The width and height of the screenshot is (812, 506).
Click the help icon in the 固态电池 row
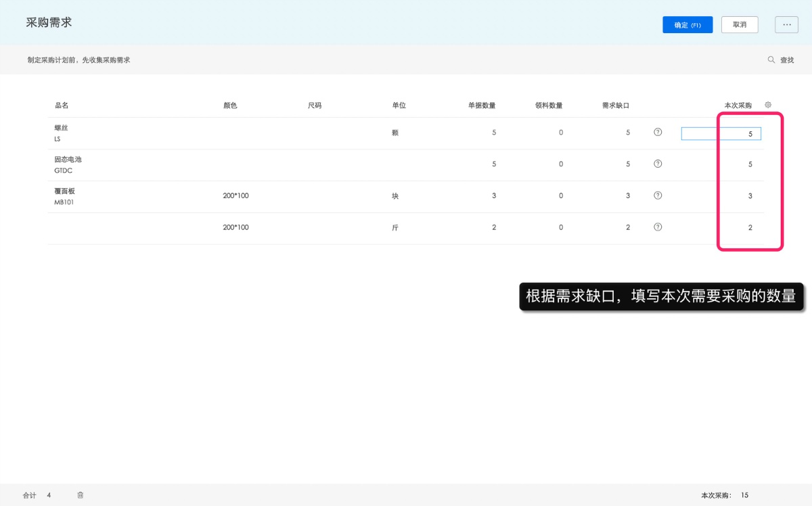(x=658, y=164)
